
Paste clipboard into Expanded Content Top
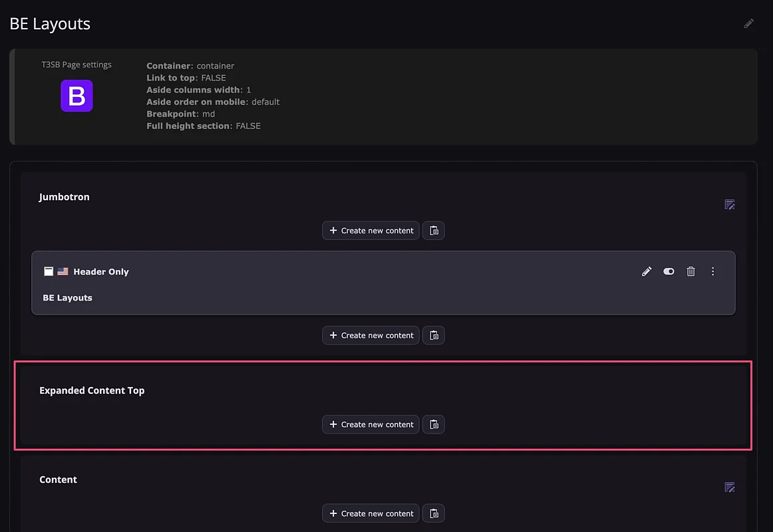click(434, 425)
